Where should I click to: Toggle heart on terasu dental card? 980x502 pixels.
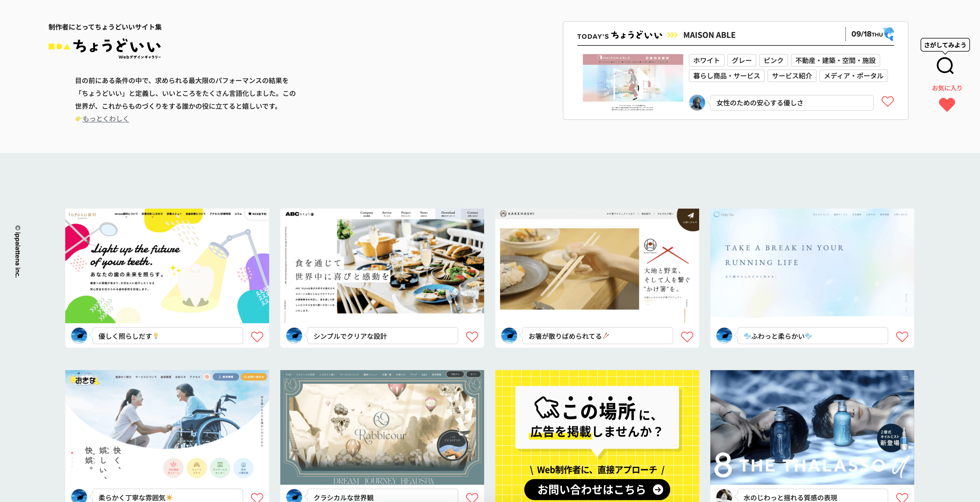(x=257, y=337)
